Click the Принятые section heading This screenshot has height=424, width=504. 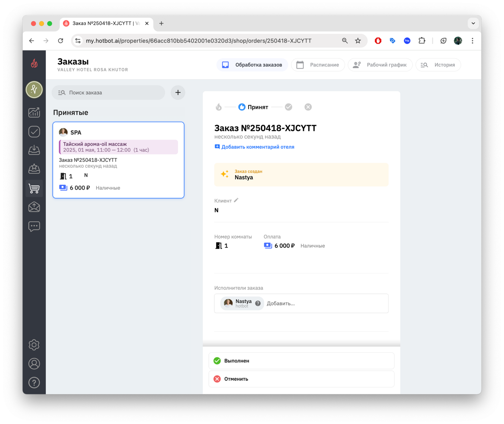coord(71,113)
